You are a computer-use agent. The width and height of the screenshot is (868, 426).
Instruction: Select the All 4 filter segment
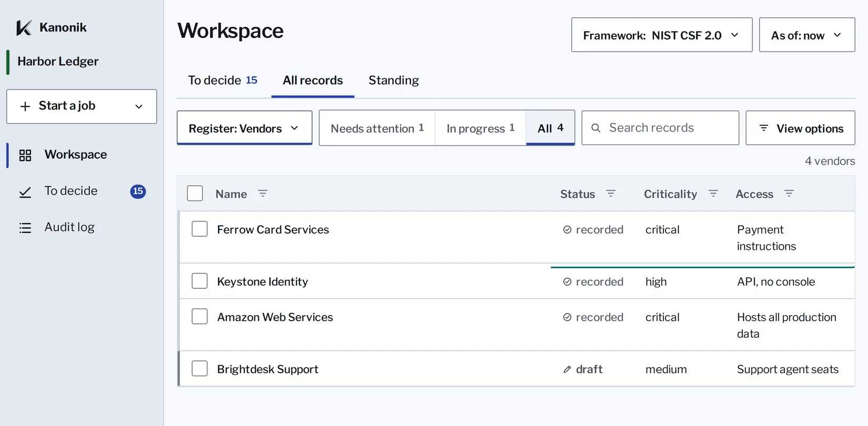click(x=550, y=128)
